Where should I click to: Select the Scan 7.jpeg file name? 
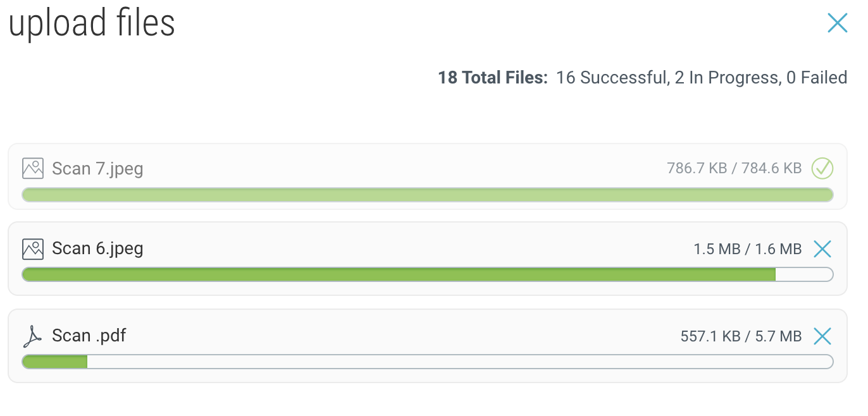coord(97,169)
